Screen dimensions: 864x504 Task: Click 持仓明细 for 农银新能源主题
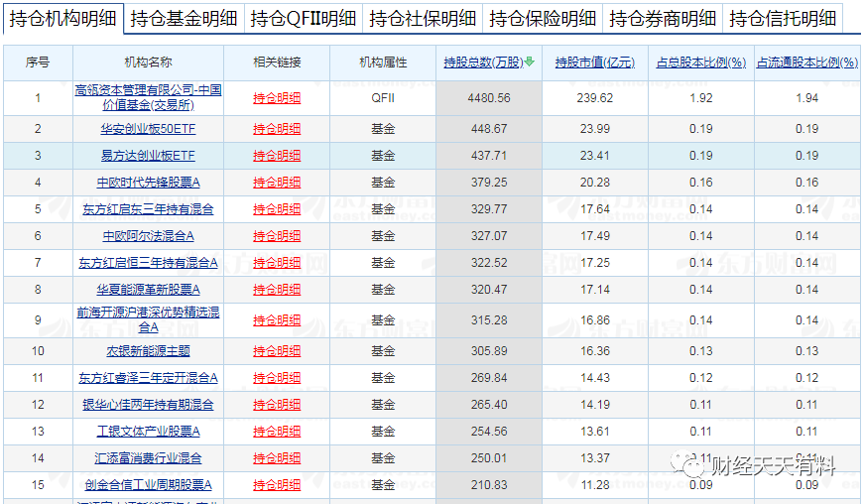[277, 351]
